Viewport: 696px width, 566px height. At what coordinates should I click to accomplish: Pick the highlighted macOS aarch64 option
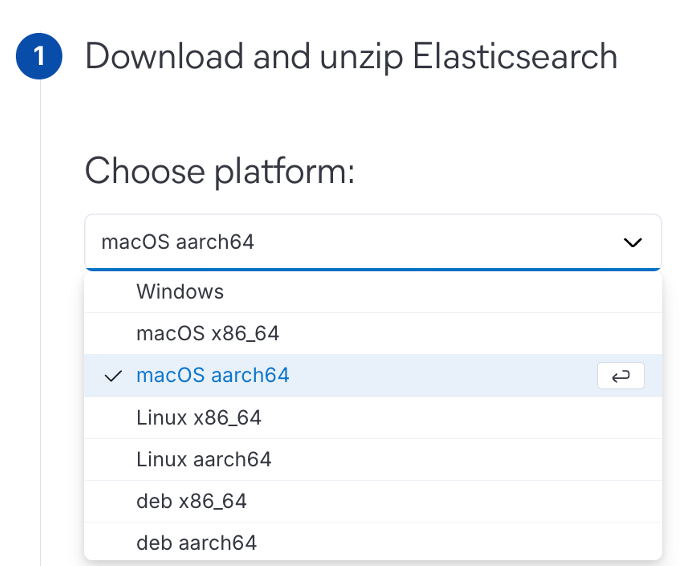tap(373, 376)
